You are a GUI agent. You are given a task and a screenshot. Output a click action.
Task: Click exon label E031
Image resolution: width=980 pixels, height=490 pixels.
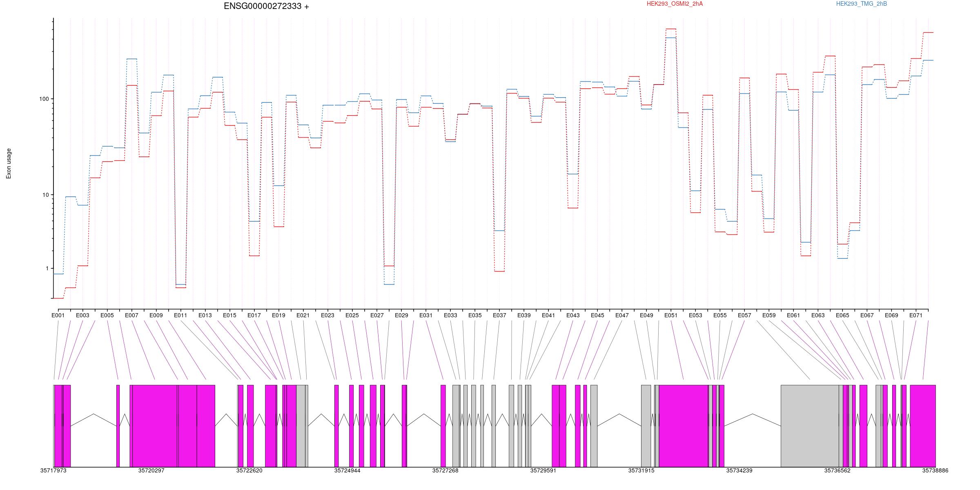point(426,315)
